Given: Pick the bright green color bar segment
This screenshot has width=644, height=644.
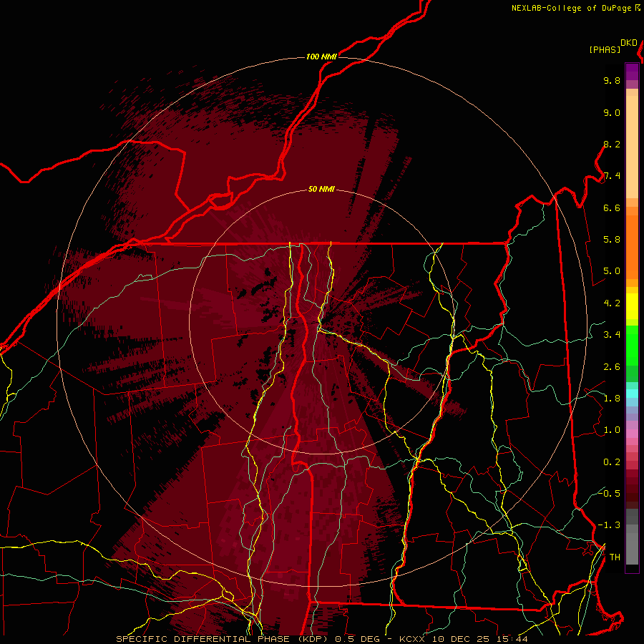Looking at the screenshot, I should (x=632, y=345).
